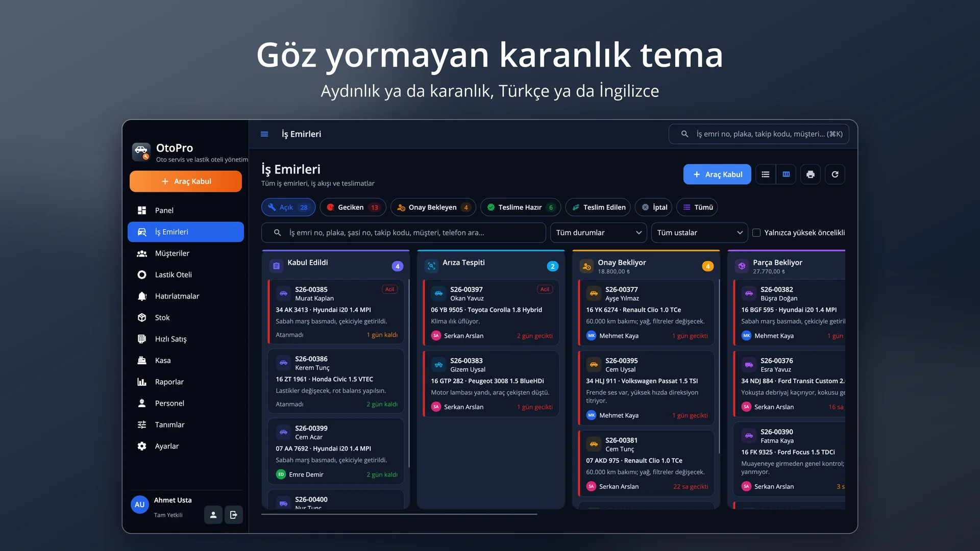Click the logout icon in the sidebar footer
Screen dimensions: 980x551
[x=234, y=515]
